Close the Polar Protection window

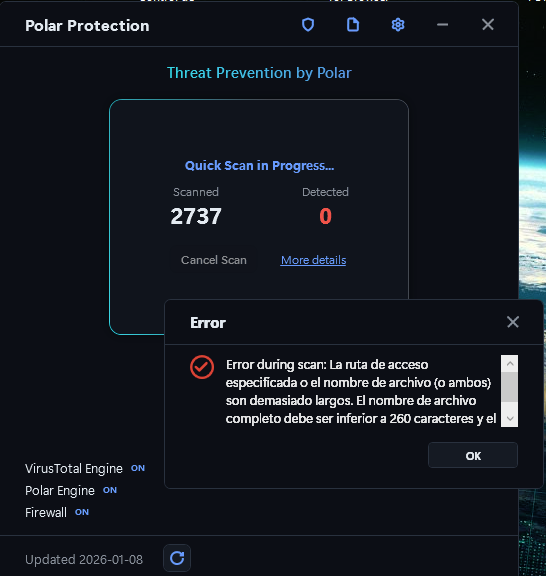point(488,25)
